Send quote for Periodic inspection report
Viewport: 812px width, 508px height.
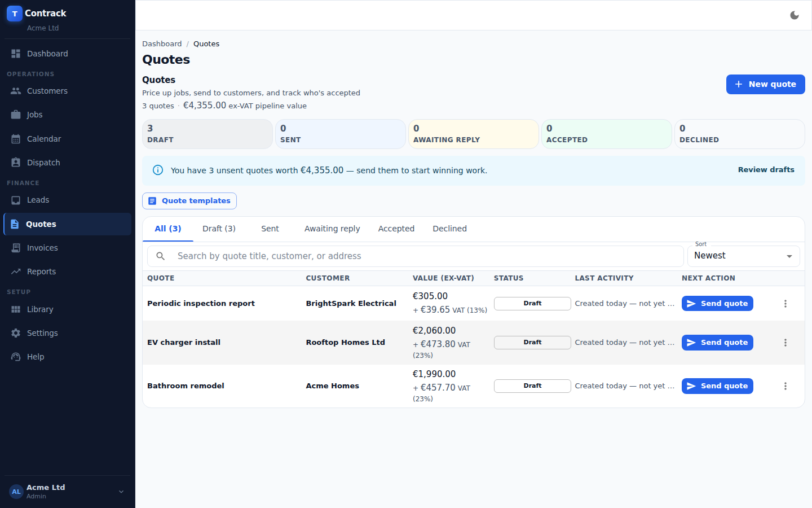click(x=717, y=304)
